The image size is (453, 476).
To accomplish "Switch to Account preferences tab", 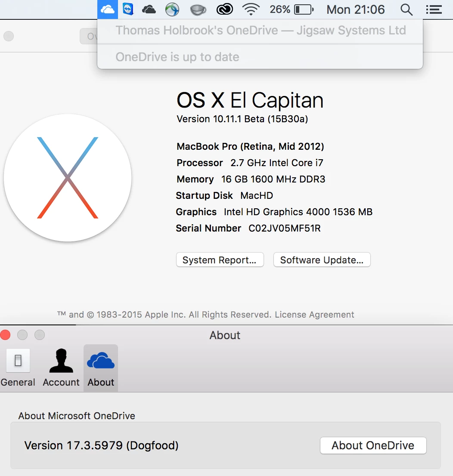I will [61, 368].
